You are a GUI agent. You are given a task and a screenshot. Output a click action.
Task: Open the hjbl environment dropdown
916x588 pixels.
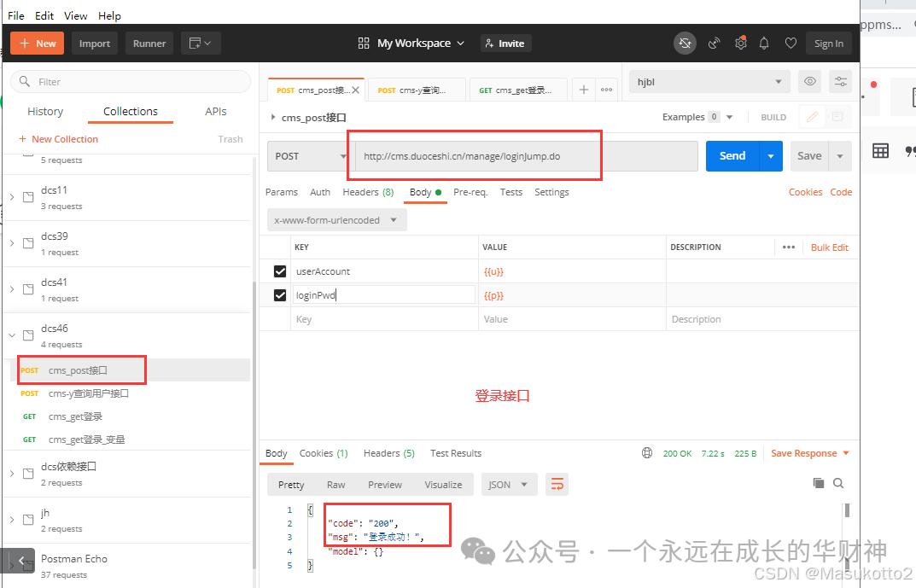(x=709, y=82)
